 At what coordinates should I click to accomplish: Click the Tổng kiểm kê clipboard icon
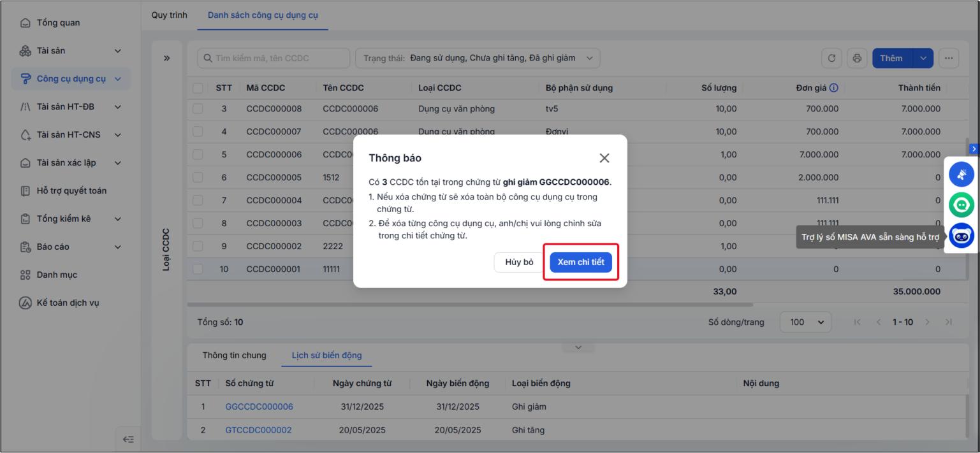tap(26, 219)
